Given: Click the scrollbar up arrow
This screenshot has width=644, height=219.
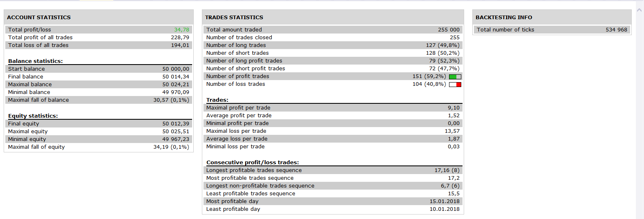Looking at the screenshot, I should (640, 10).
